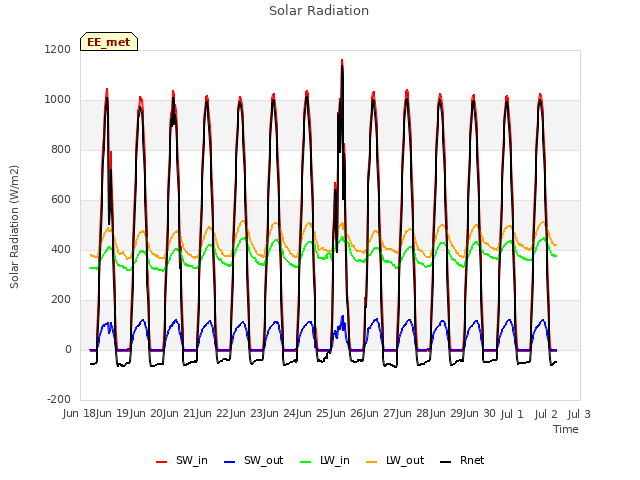Screen dimensions: 640x480
Task: Click the Jun 30 x-axis tick label
Action: coord(480,414)
